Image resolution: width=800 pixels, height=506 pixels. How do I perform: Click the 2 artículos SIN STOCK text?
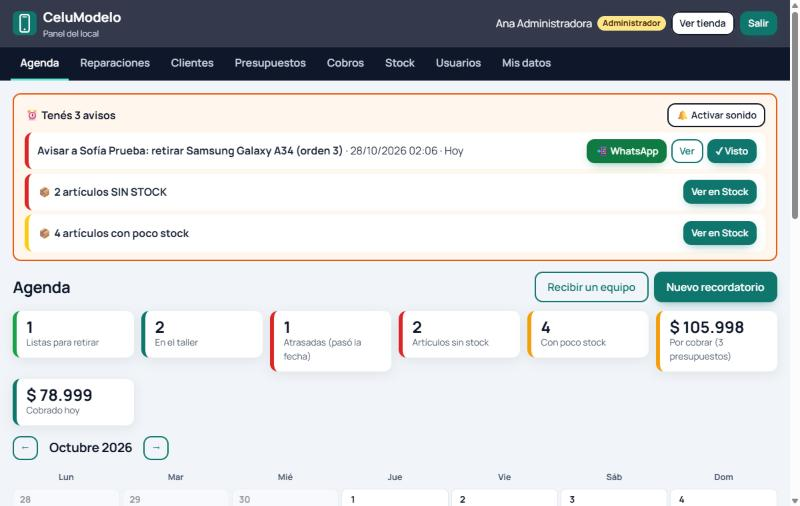pyautogui.click(x=110, y=192)
